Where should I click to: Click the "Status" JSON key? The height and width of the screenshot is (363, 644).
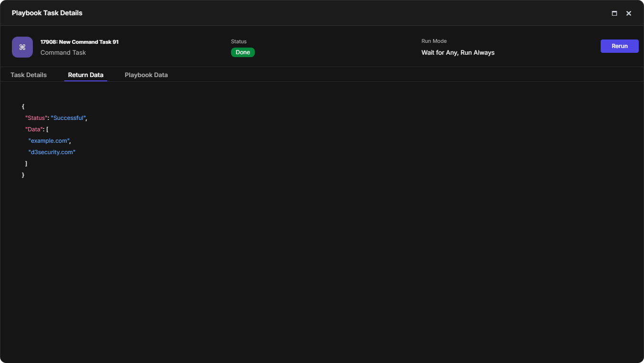(36, 118)
